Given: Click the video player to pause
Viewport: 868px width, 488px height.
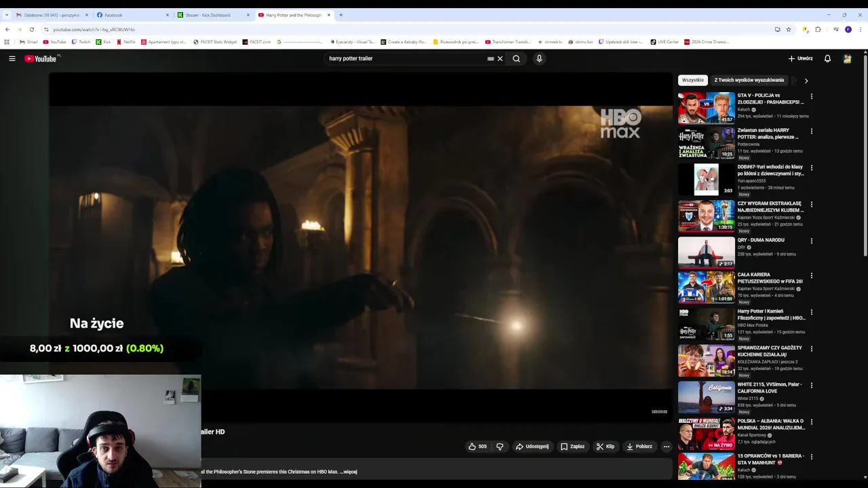Looking at the screenshot, I should (x=360, y=247).
